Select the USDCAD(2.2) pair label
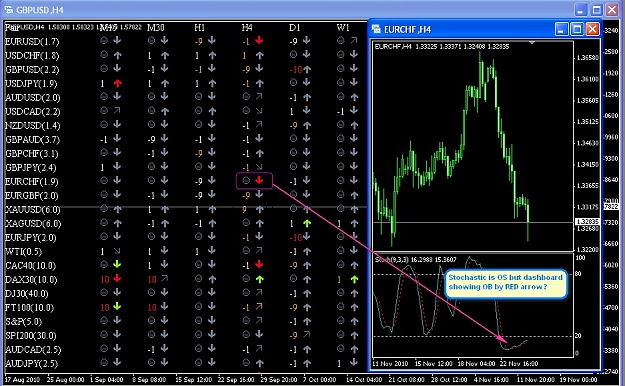 tap(32, 112)
